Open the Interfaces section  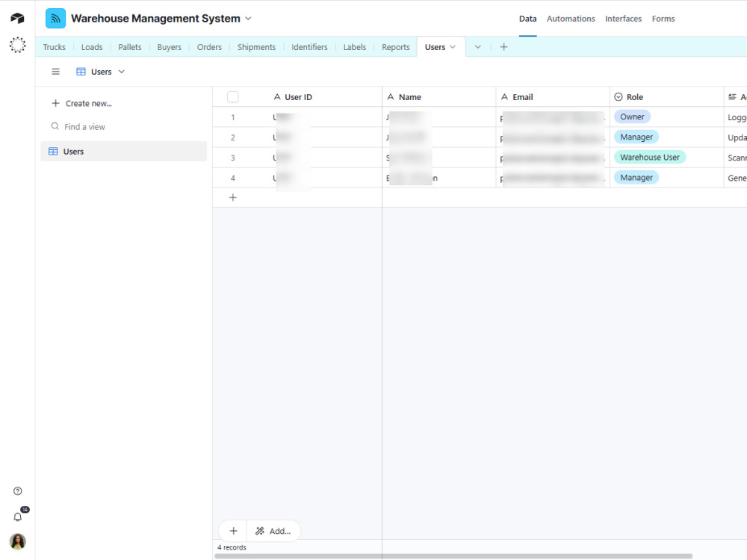point(623,19)
